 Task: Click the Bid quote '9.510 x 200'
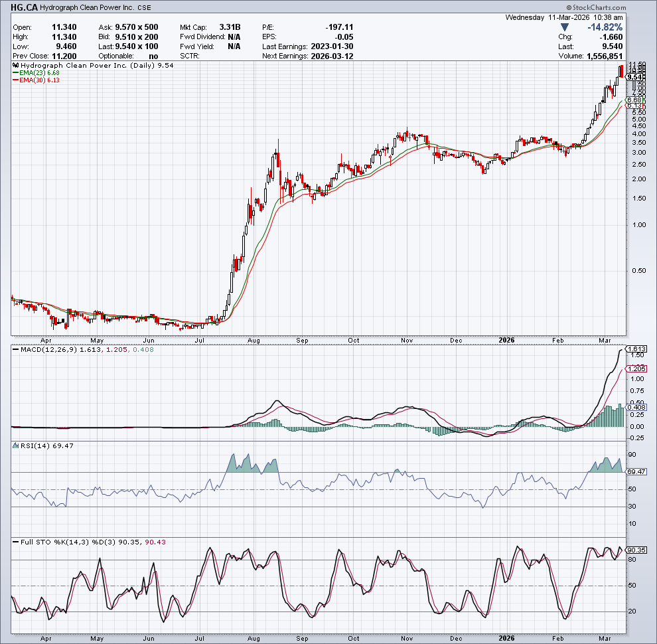[137, 37]
